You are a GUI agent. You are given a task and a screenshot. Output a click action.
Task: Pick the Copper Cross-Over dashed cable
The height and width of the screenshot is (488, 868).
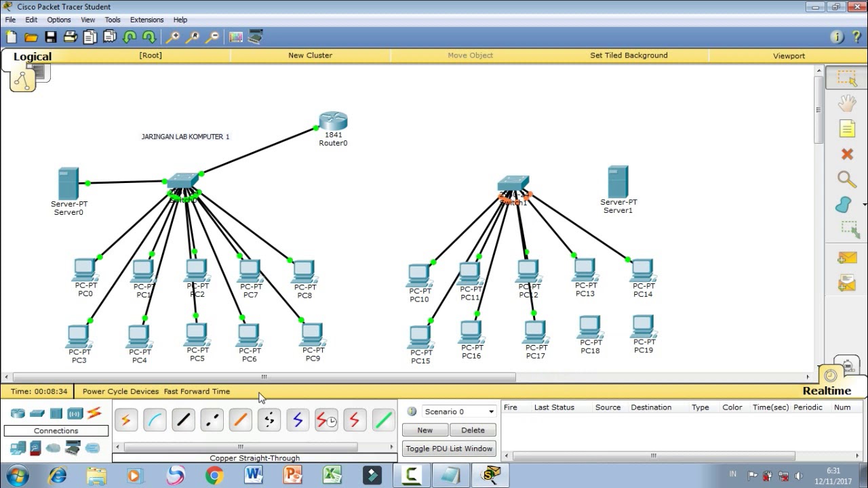[212, 421]
